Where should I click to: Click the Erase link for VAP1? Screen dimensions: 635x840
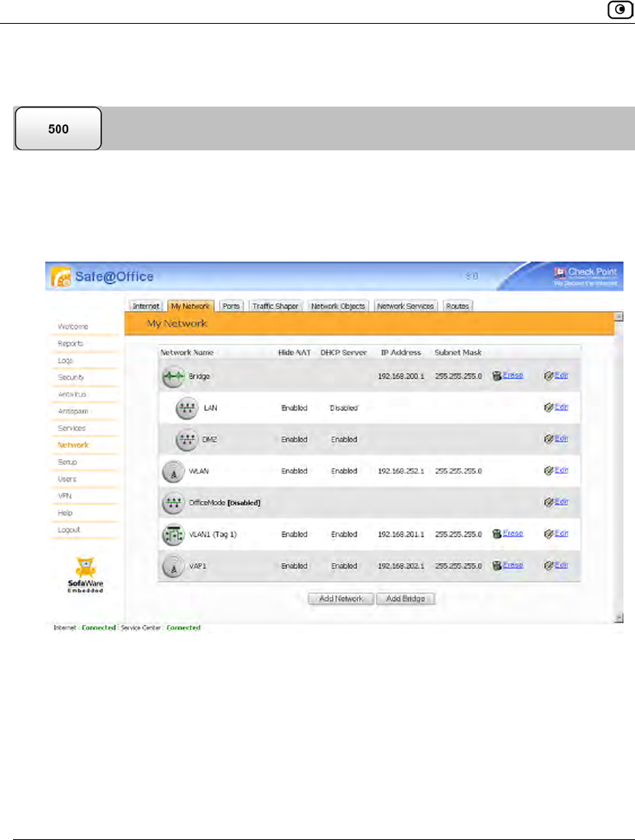[513, 565]
